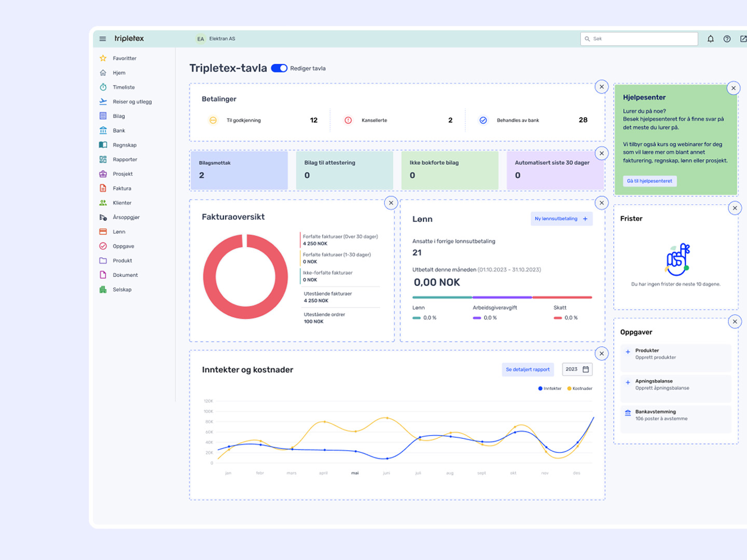Click the Bankavstemming bank icon in Oppgaver

(x=628, y=413)
